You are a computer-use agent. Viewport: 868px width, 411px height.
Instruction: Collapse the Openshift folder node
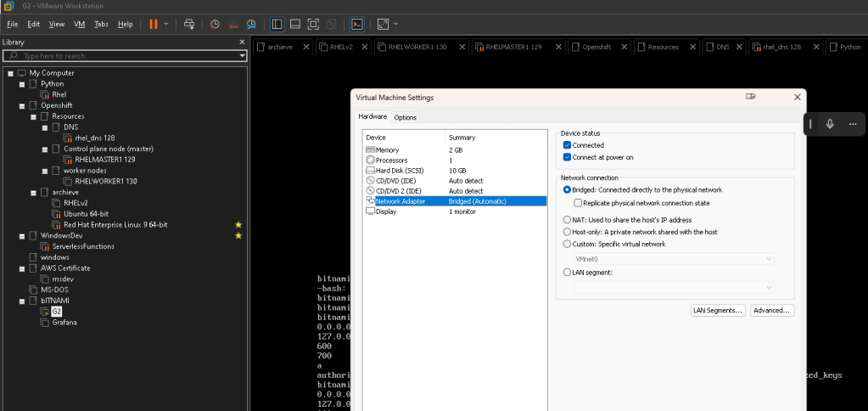click(22, 106)
